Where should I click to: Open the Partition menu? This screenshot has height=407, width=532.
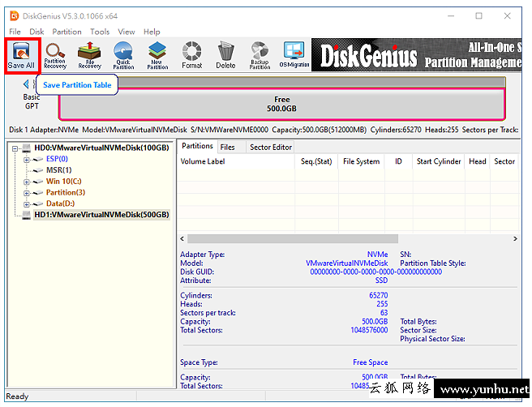pos(66,32)
